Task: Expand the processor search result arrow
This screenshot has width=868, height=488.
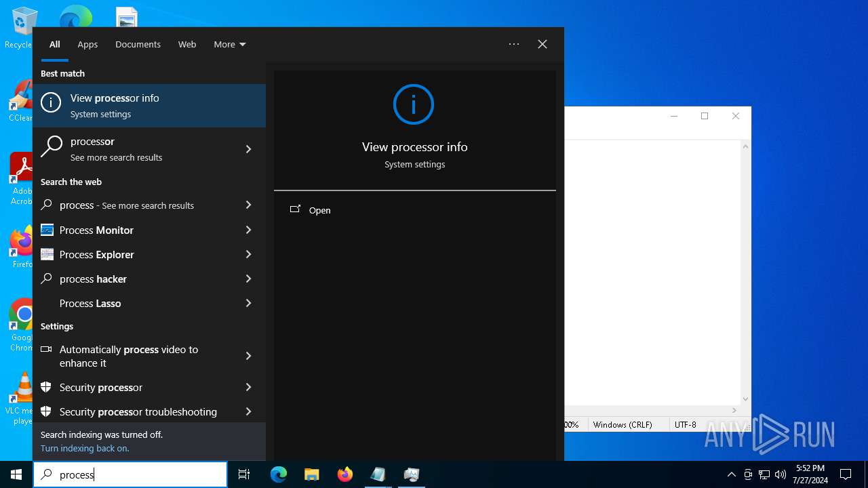Action: pos(248,149)
